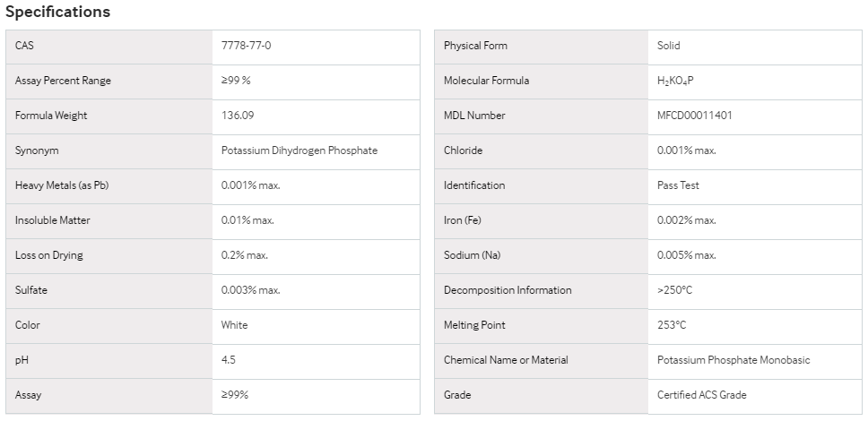
Task: Click the Sulfate 0.003% max. value
Action: coord(250,290)
